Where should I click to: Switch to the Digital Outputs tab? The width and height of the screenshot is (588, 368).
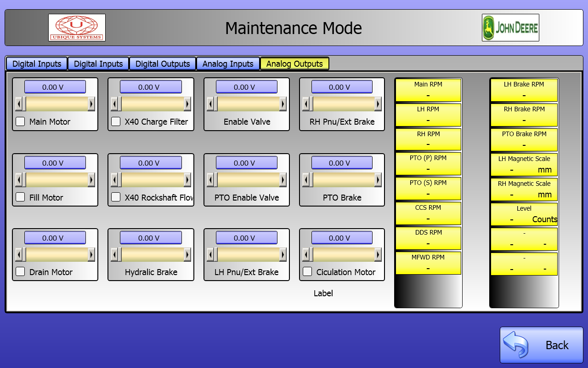click(x=163, y=64)
